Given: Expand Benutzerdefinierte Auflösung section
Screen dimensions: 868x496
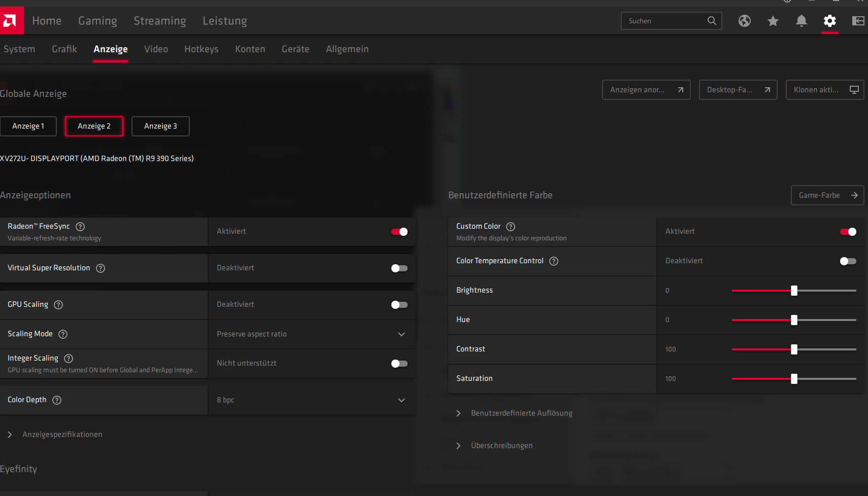Looking at the screenshot, I should coord(515,413).
